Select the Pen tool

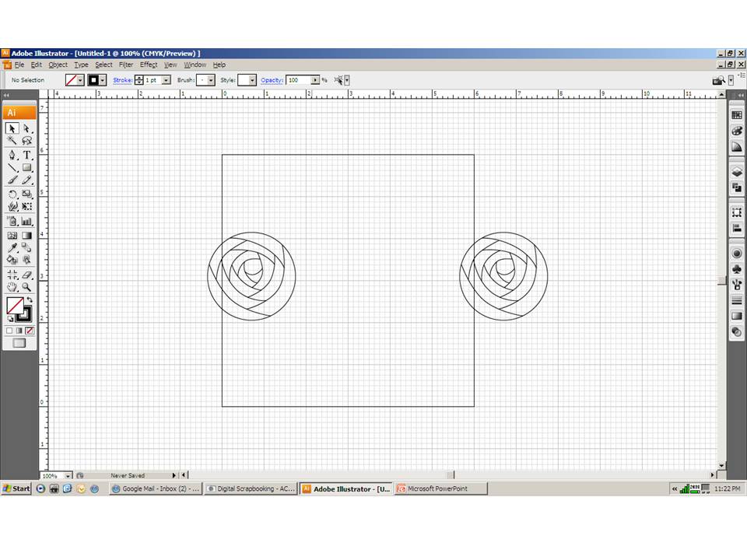point(12,155)
